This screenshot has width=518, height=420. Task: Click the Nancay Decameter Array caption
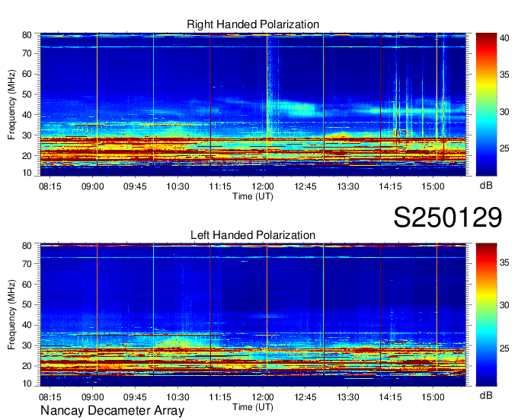coord(112,410)
